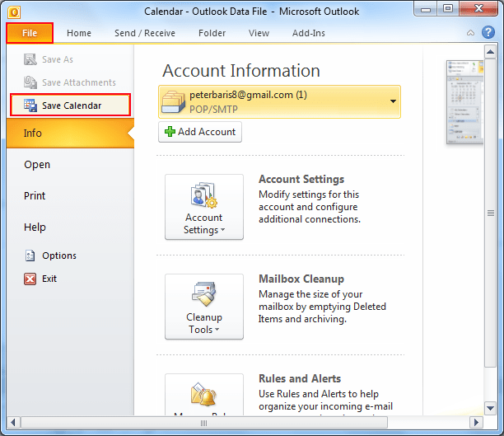
Task: Open the Help question mark icon
Action: (x=488, y=32)
